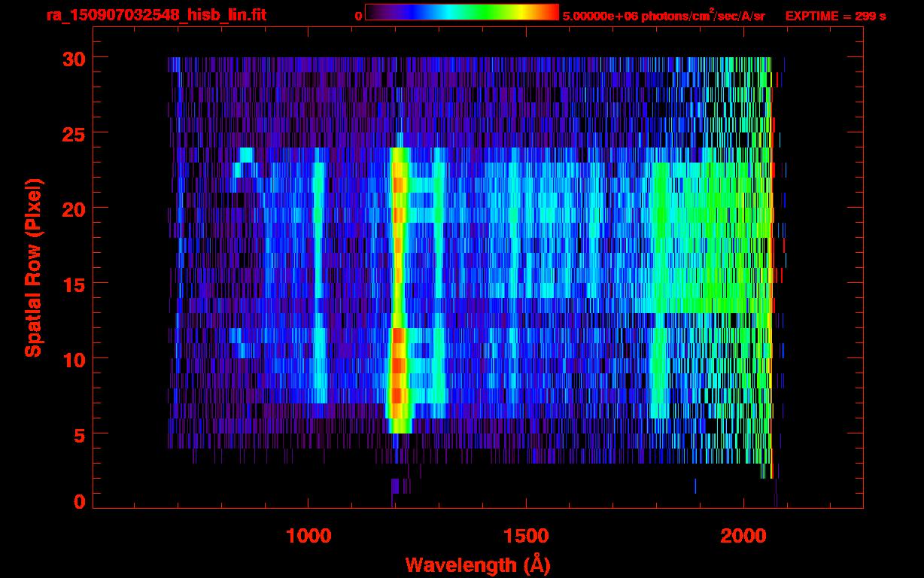The width and height of the screenshot is (924, 578).
Task: Click the 1500 wavelength tick label
Action: [x=526, y=536]
